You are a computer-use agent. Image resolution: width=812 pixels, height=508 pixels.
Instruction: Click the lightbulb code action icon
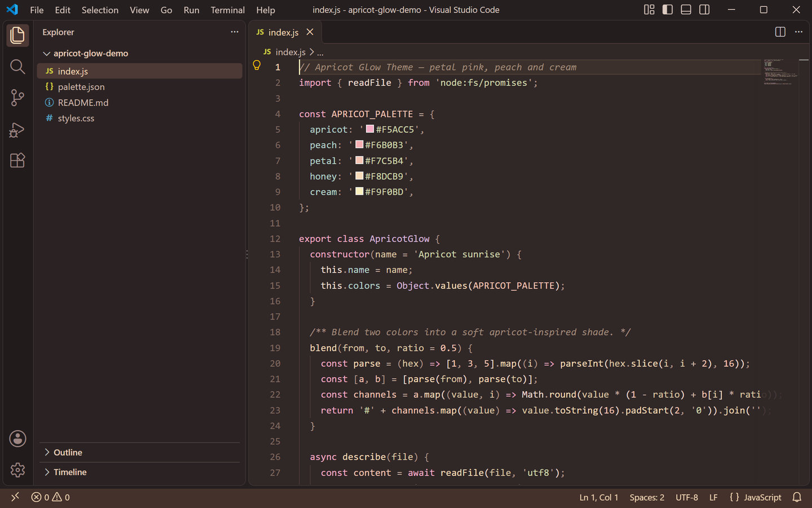point(257,65)
